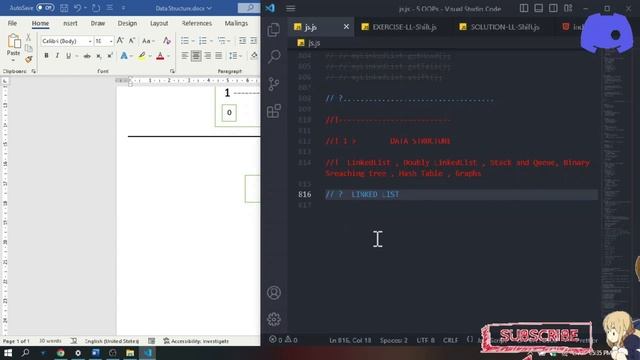This screenshot has height=360, width=640.
Task: Click the Increase Font Size icon
Action: pos(120,40)
